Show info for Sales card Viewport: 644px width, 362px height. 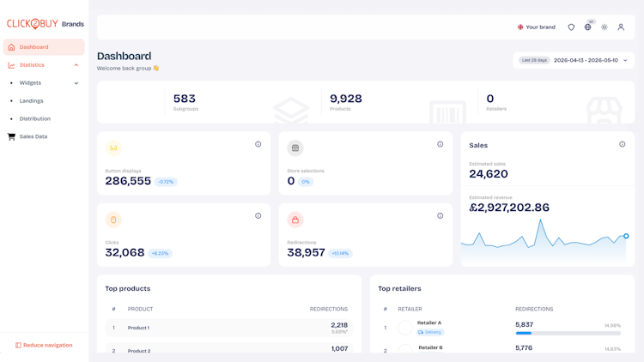point(623,144)
